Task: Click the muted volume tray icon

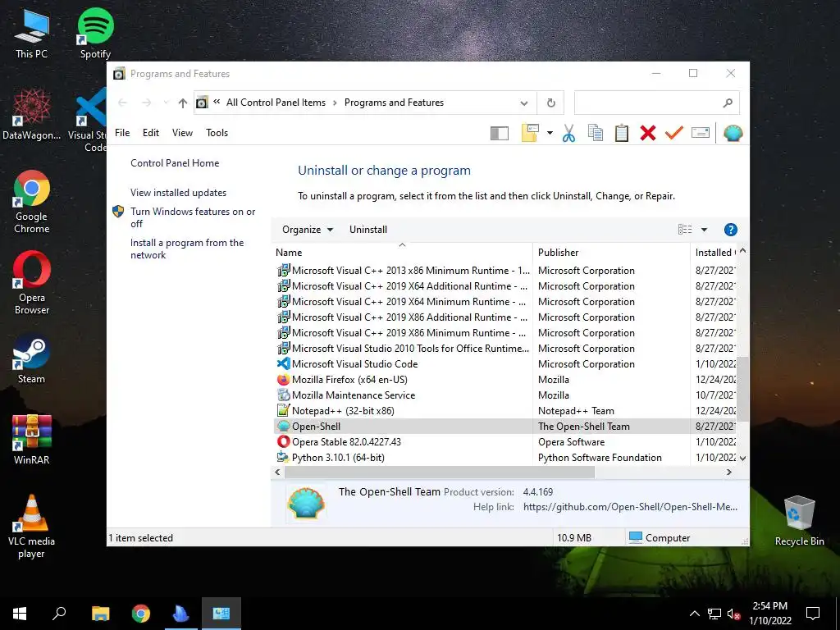Action: pyautogui.click(x=733, y=614)
